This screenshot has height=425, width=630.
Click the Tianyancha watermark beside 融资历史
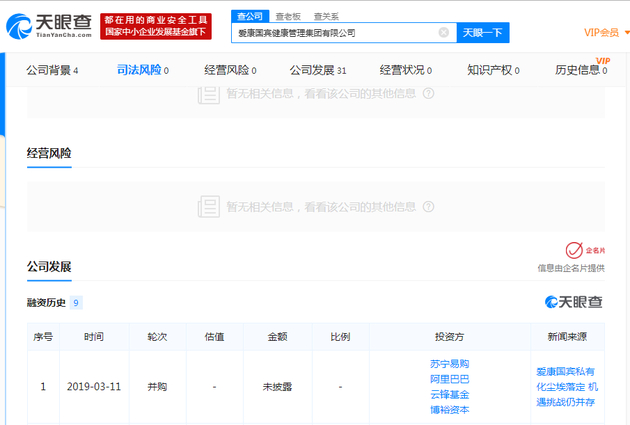pos(573,302)
